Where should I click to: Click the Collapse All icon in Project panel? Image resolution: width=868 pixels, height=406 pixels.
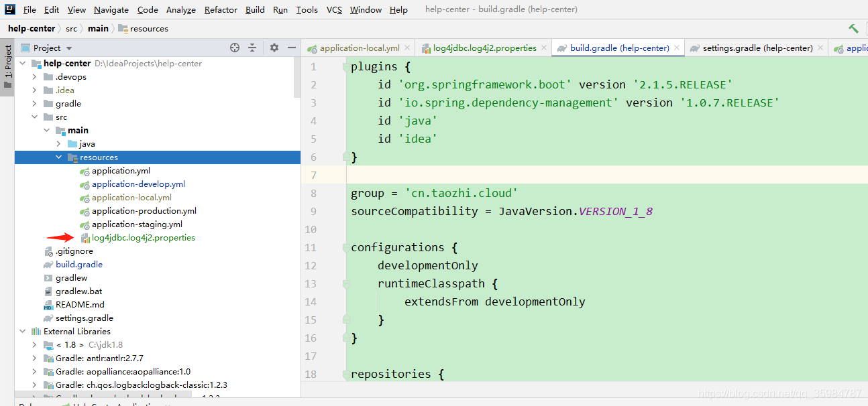click(x=252, y=48)
